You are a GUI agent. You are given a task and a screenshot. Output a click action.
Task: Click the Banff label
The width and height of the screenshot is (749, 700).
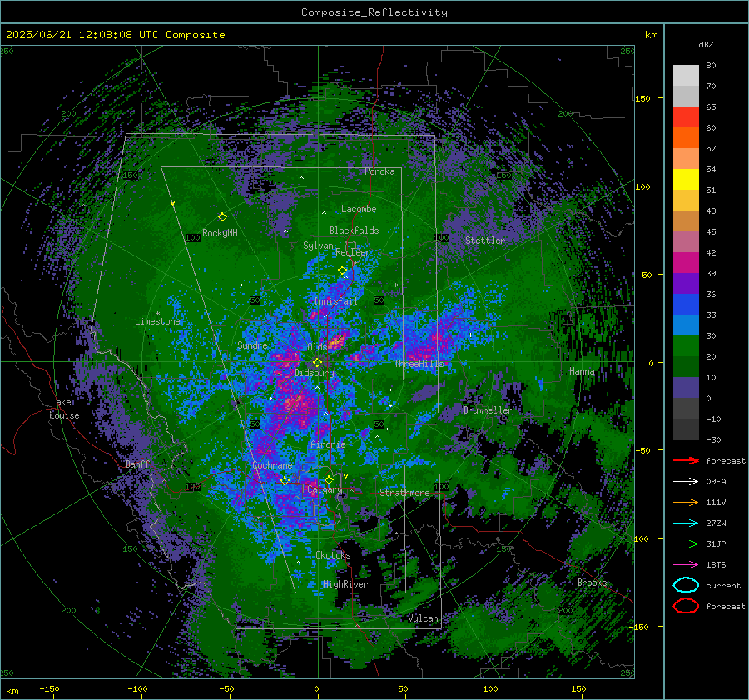pos(137,464)
